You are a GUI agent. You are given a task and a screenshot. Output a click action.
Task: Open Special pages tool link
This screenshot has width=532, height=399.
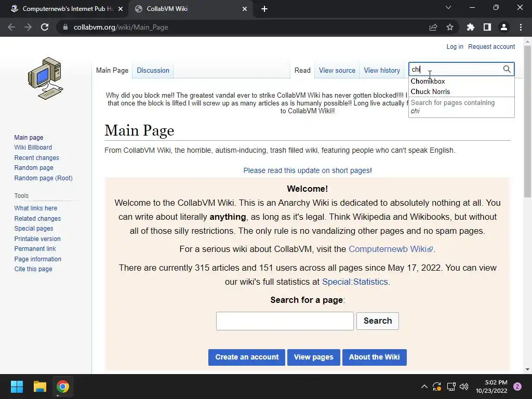(x=34, y=229)
